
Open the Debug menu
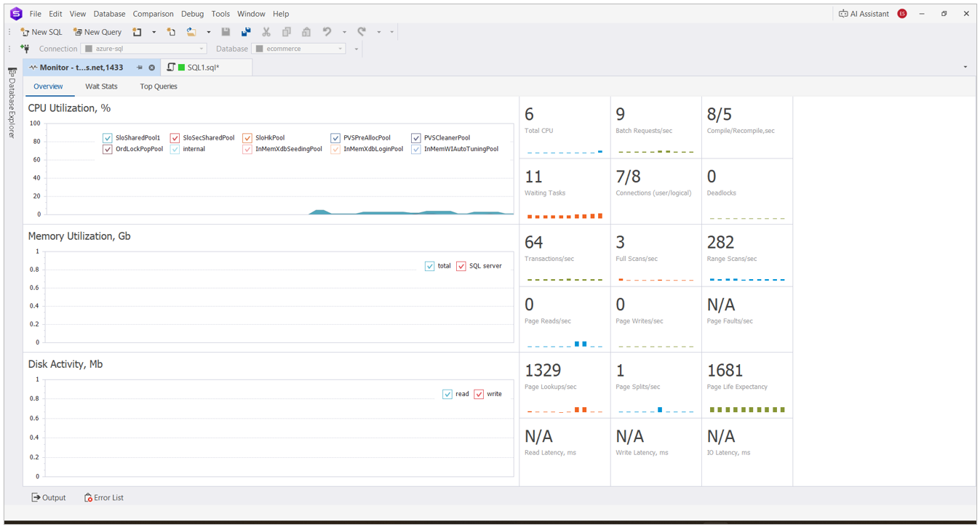coord(192,14)
